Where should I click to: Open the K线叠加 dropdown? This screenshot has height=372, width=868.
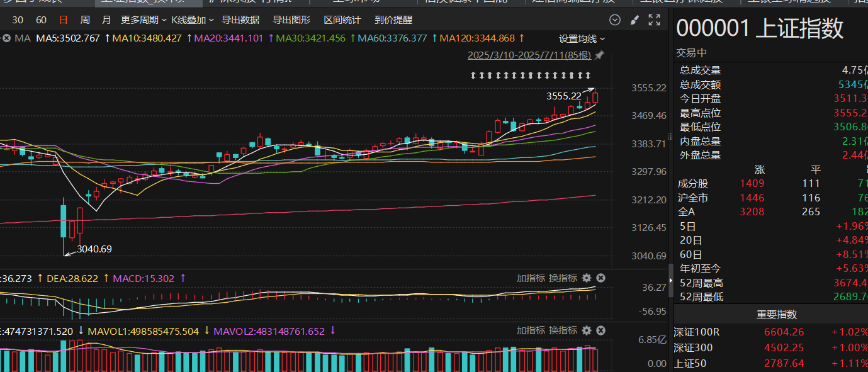(x=193, y=20)
